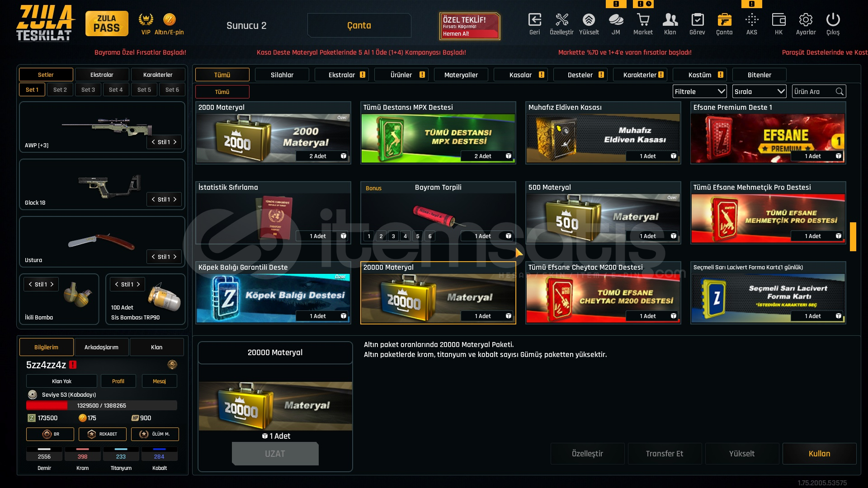Open the Market cart icon

pyautogui.click(x=643, y=20)
